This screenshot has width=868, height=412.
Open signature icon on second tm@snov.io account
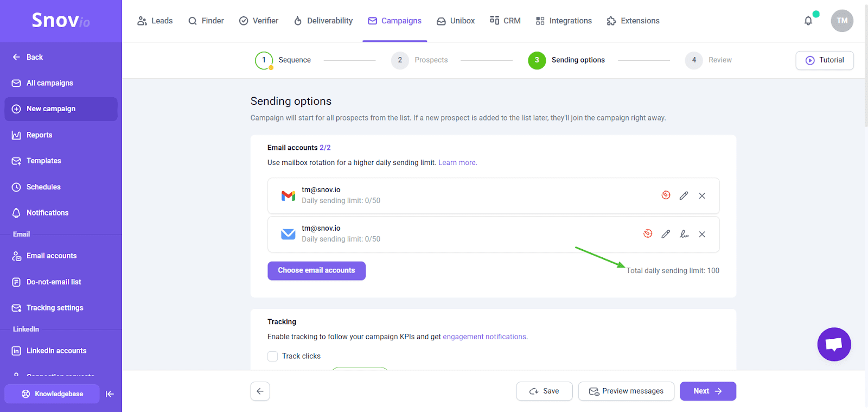pos(684,234)
